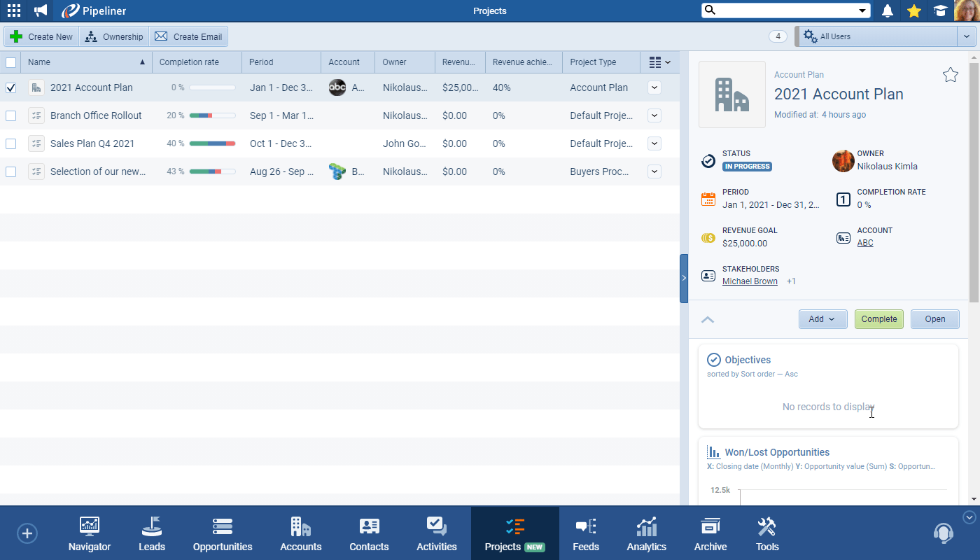Select all rows with the header checkbox
Viewport: 980px width, 560px height.
point(10,62)
